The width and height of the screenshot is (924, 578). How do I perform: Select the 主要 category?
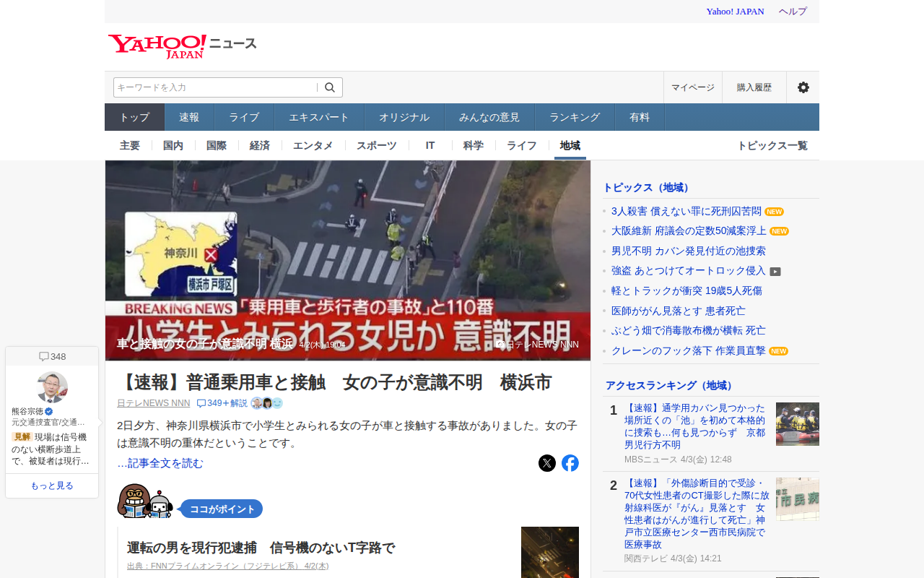click(130, 145)
